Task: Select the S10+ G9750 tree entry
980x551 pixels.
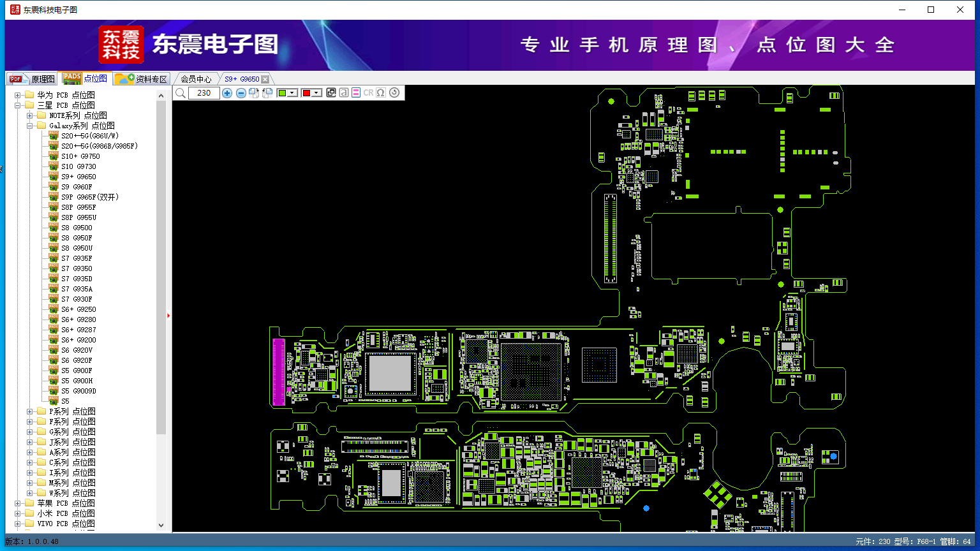Action: tap(80, 156)
